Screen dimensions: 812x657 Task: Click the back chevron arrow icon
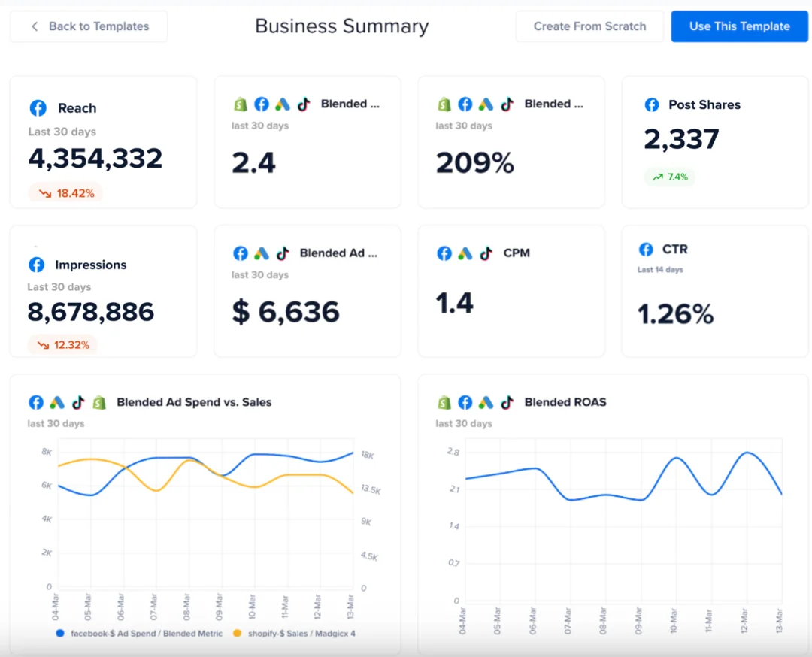point(35,26)
